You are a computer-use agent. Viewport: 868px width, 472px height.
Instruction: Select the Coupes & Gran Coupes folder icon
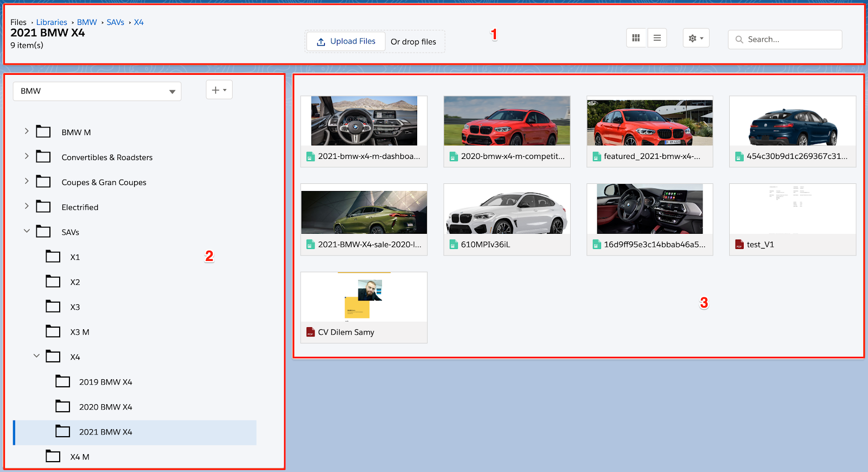click(43, 181)
